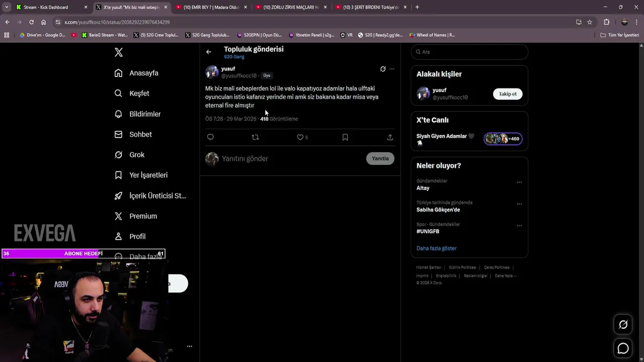This screenshot has height=362, width=644.
Task: Click the X logo in sidebar
Action: pyautogui.click(x=119, y=52)
